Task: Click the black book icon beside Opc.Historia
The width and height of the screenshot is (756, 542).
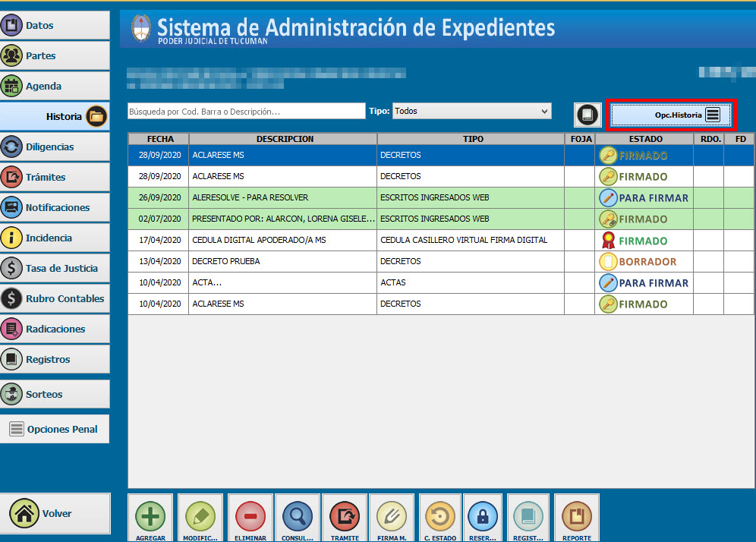Action: 587,115
